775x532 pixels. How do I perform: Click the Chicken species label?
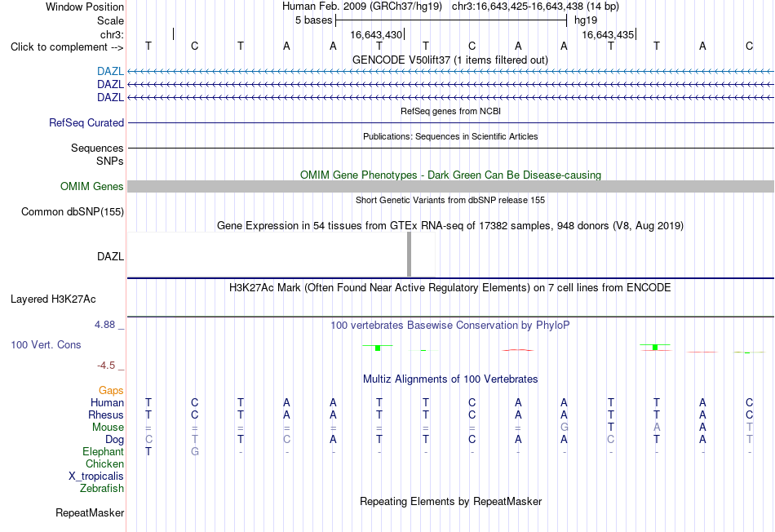(104, 463)
